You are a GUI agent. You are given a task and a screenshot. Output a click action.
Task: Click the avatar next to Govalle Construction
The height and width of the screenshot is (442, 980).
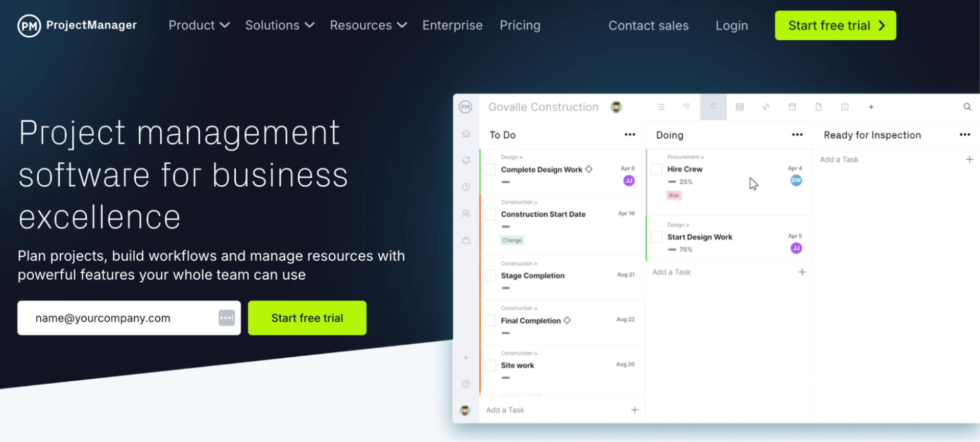(617, 107)
